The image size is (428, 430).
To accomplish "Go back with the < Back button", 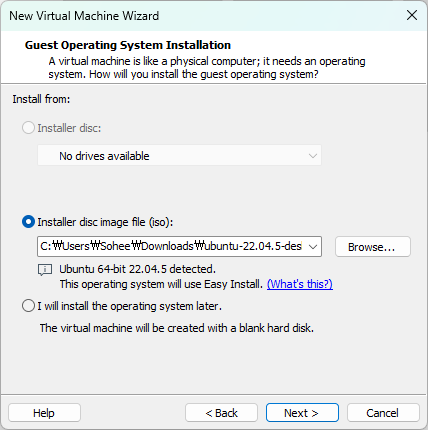I will [221, 413].
